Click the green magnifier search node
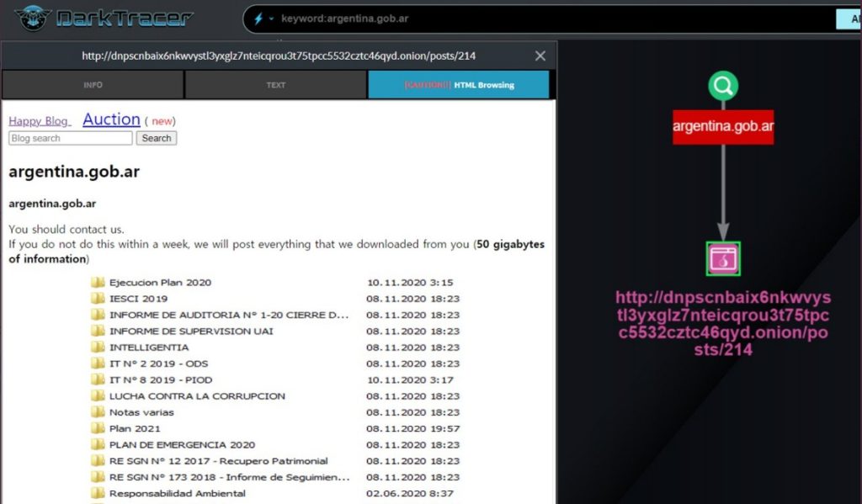862x504 pixels. [722, 85]
